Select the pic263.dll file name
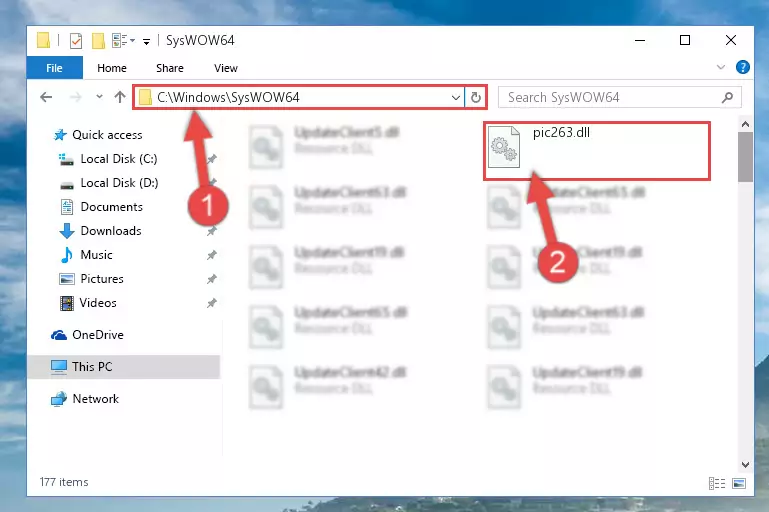Image resolution: width=769 pixels, height=512 pixels. pyautogui.click(x=561, y=132)
